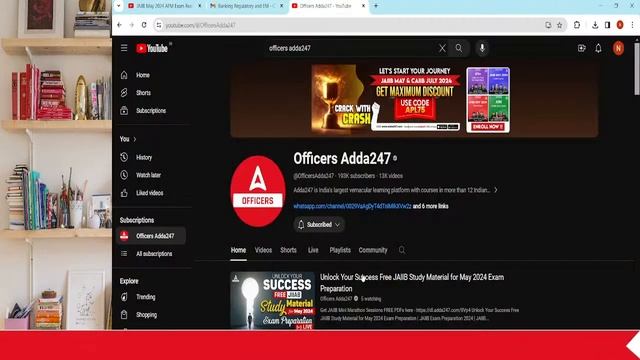This screenshot has width=640, height=360.
Task: Switch to the channel Videos tab
Action: click(x=263, y=250)
